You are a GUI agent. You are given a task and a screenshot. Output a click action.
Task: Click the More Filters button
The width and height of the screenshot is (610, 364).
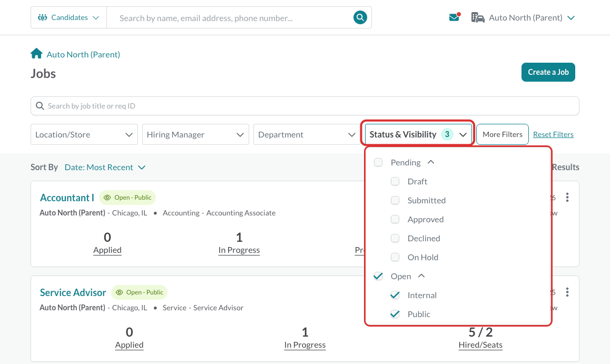click(x=502, y=134)
